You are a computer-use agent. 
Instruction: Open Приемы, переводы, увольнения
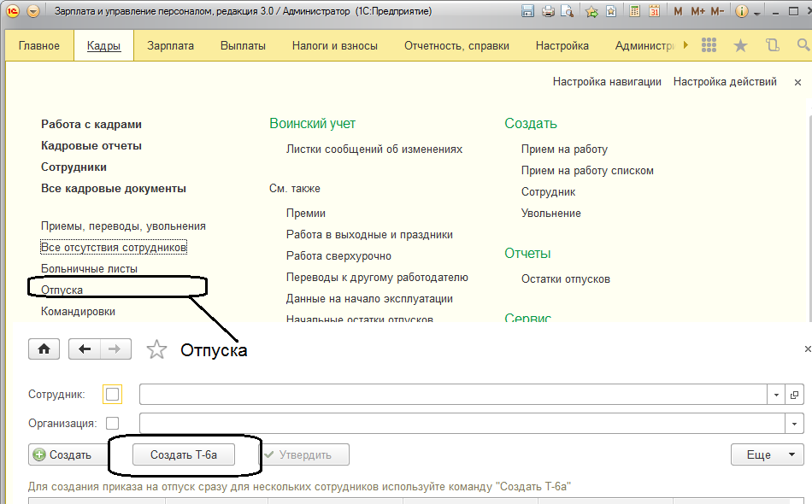tap(123, 226)
